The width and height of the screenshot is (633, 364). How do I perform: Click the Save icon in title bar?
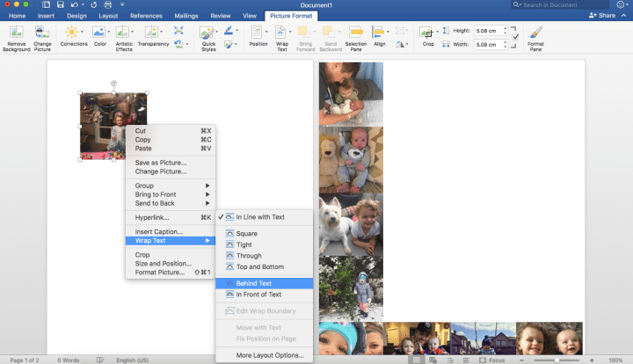pos(60,5)
